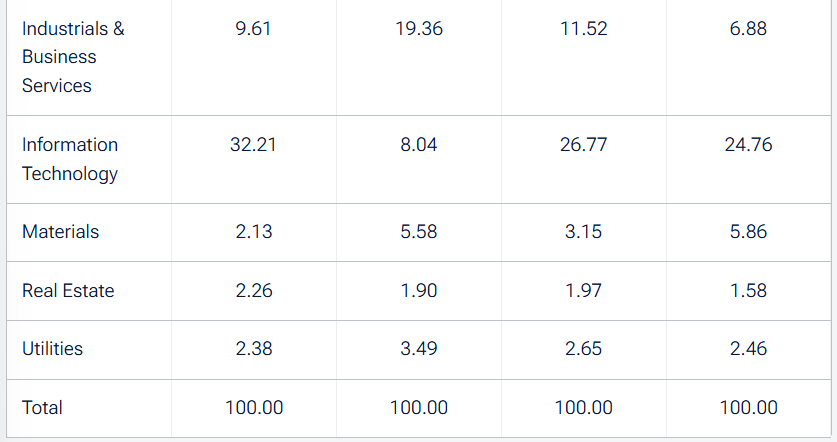Click the 9.61 value in Industrials row
This screenshot has height=442, width=837.
coord(254,29)
